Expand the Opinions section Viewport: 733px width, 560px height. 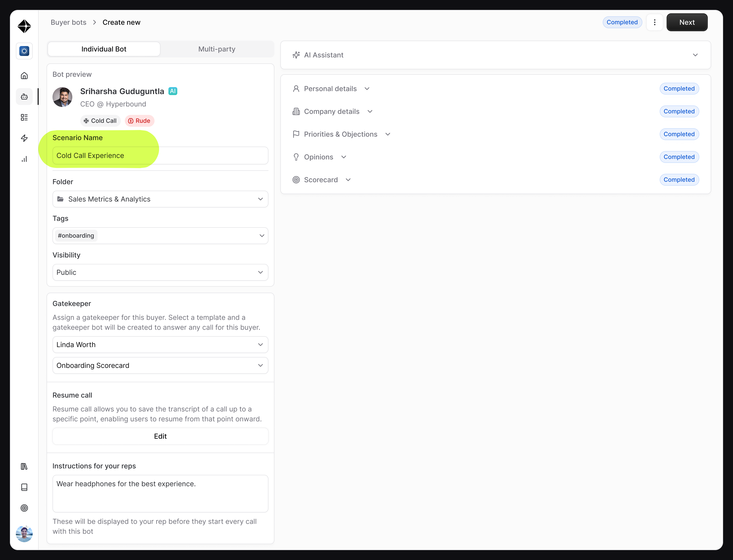coord(344,157)
